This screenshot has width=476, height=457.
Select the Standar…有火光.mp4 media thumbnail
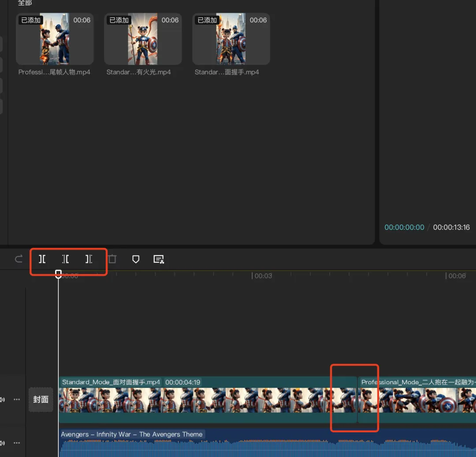(x=143, y=39)
